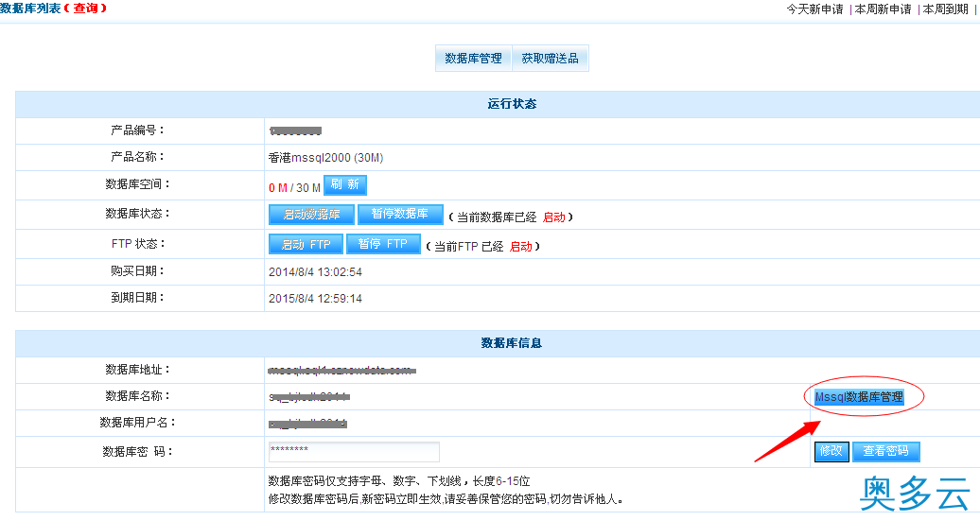Select the 产品编号 label
The width and height of the screenshot is (980, 521).
137,130
